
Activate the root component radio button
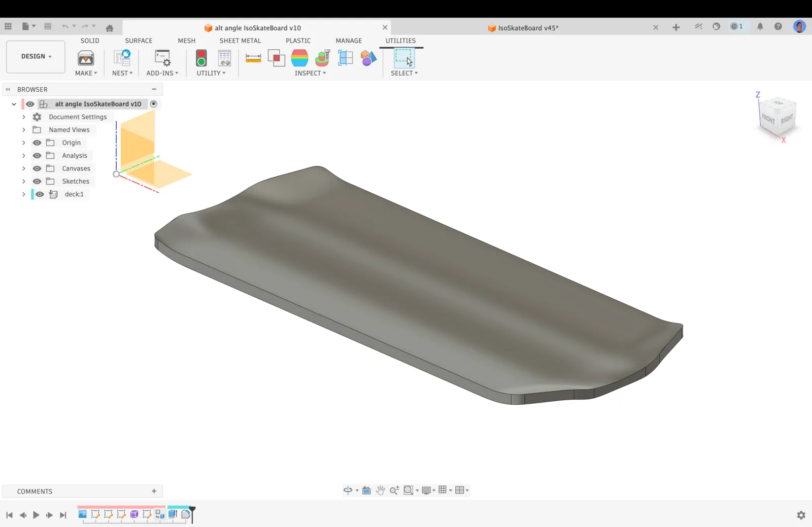pos(154,104)
